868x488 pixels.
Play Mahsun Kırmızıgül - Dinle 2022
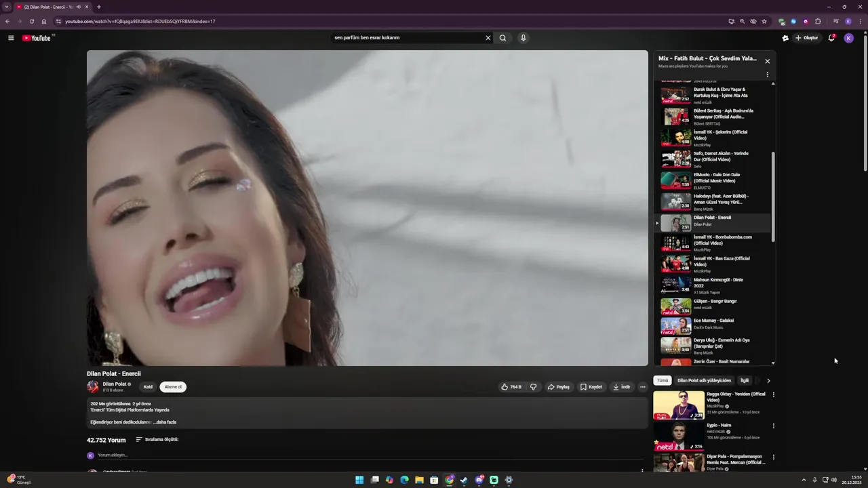(x=714, y=285)
